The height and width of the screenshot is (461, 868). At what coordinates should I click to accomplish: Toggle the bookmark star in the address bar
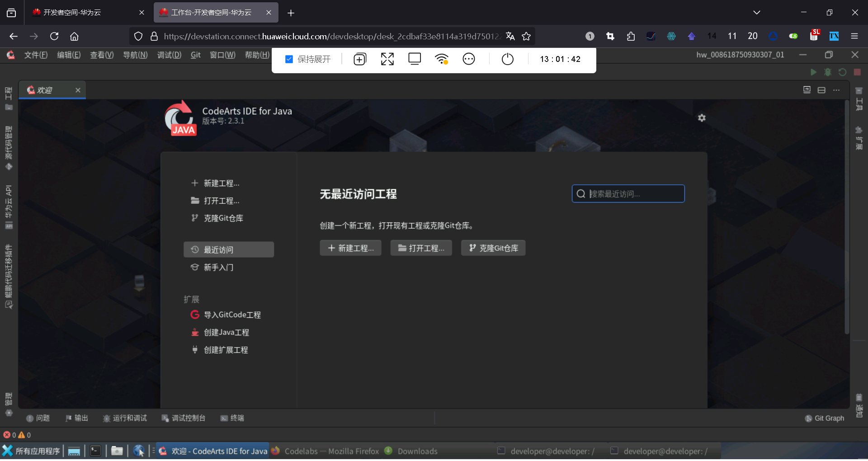tap(526, 36)
